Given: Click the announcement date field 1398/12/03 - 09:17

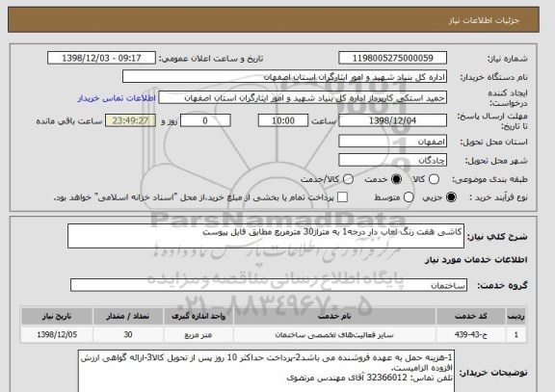Looking at the screenshot, I should pos(101,58).
